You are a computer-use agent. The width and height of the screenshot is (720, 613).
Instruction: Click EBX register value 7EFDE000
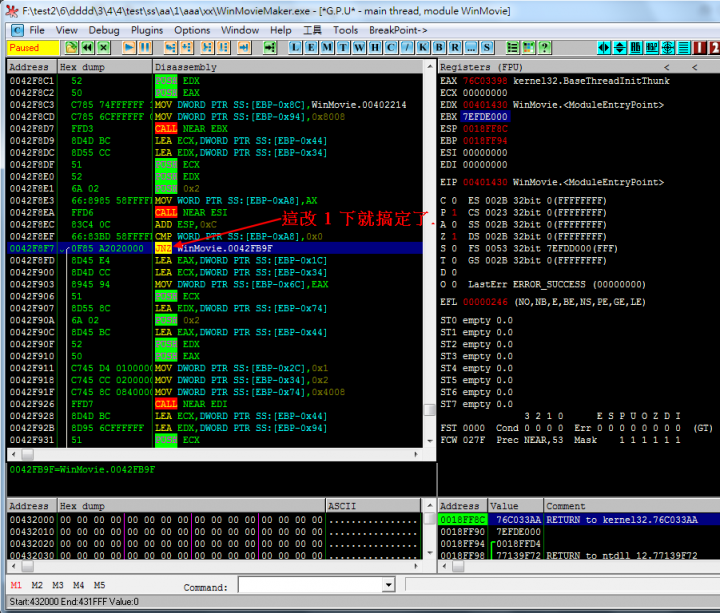coord(485,117)
